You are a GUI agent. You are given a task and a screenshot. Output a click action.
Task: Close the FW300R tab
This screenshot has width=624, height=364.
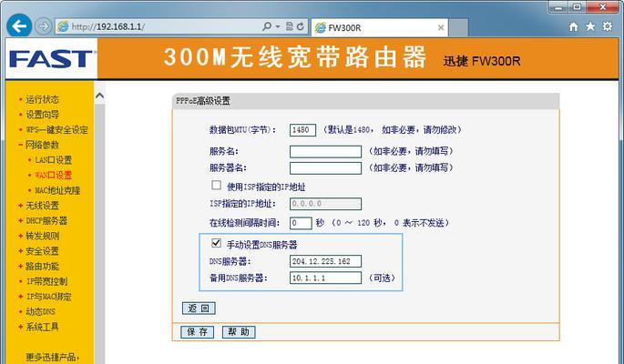click(441, 27)
